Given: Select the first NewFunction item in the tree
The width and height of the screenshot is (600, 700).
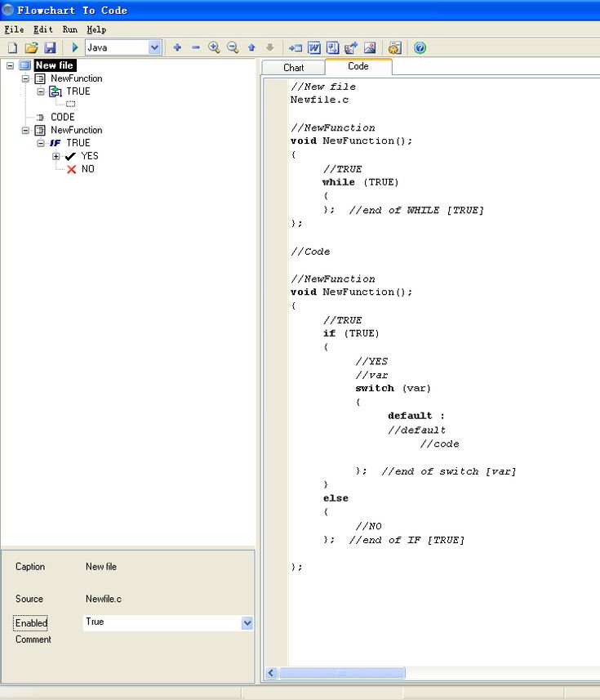Looking at the screenshot, I should (x=76, y=78).
